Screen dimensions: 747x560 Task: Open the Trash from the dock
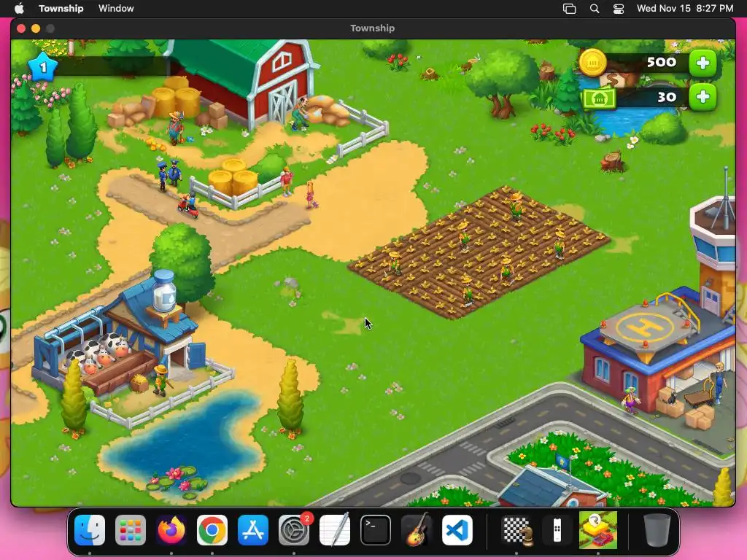click(x=657, y=529)
